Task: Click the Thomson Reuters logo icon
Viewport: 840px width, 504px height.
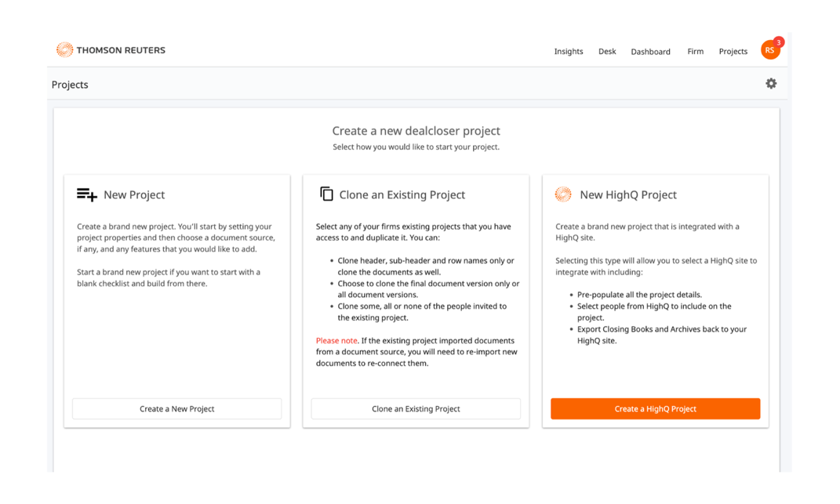Action: coord(65,50)
